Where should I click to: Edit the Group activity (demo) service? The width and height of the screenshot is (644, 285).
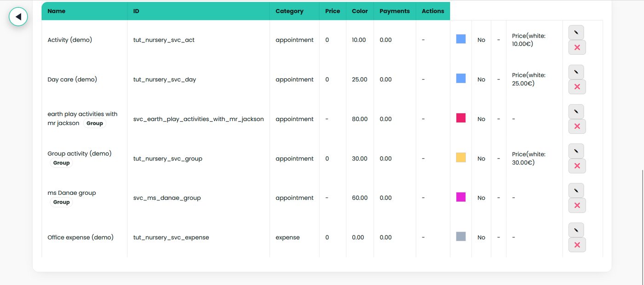click(576, 151)
